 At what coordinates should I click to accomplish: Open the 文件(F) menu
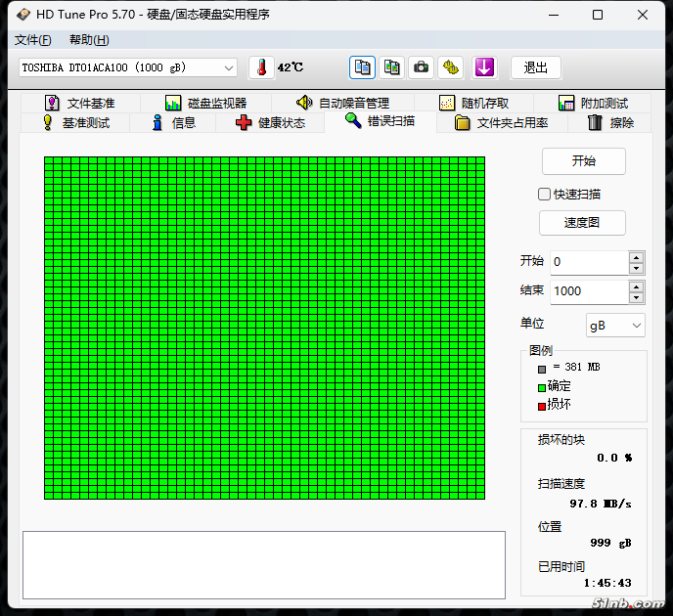click(x=32, y=40)
